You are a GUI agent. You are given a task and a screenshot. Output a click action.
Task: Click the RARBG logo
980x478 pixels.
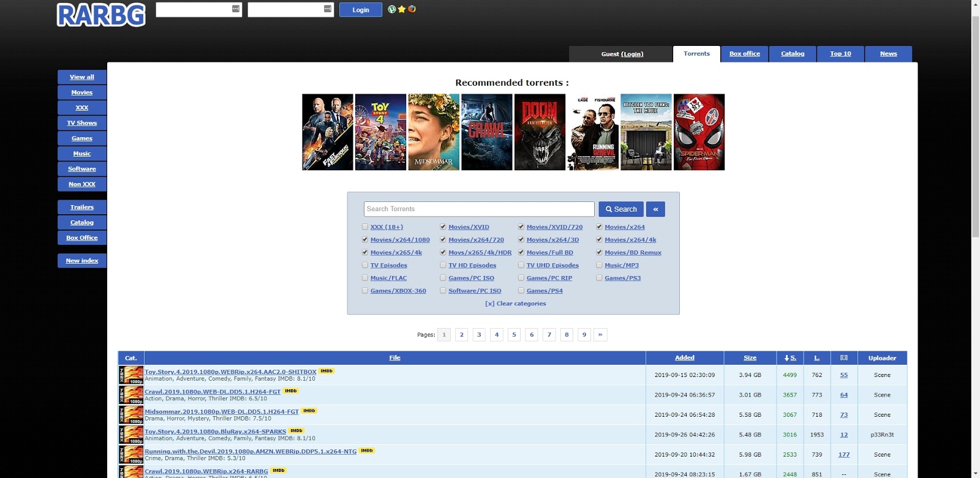click(x=101, y=15)
